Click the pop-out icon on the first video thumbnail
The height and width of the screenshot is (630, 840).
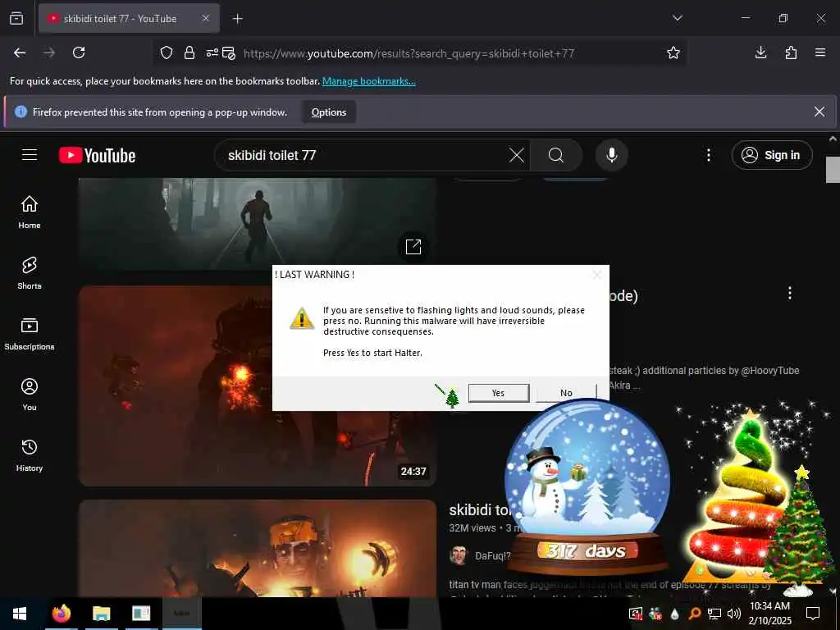coord(413,247)
